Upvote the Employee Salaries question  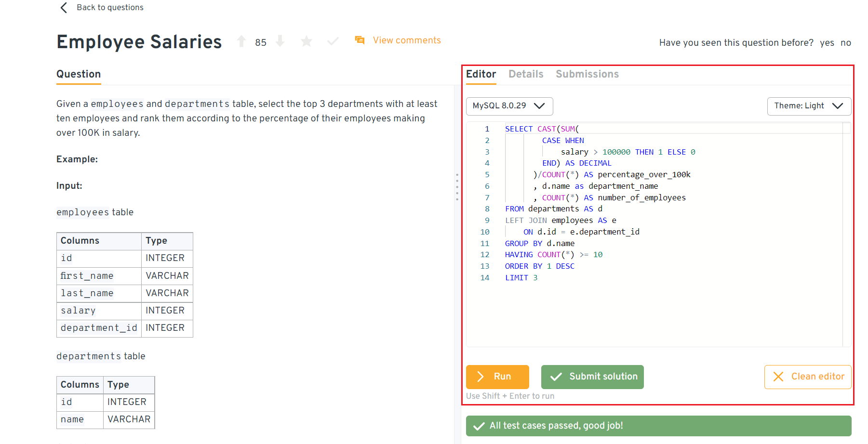pos(241,41)
